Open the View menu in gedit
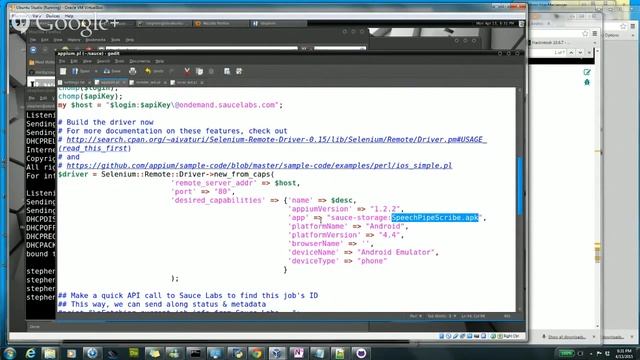This screenshot has height=360, width=640. (x=87, y=61)
